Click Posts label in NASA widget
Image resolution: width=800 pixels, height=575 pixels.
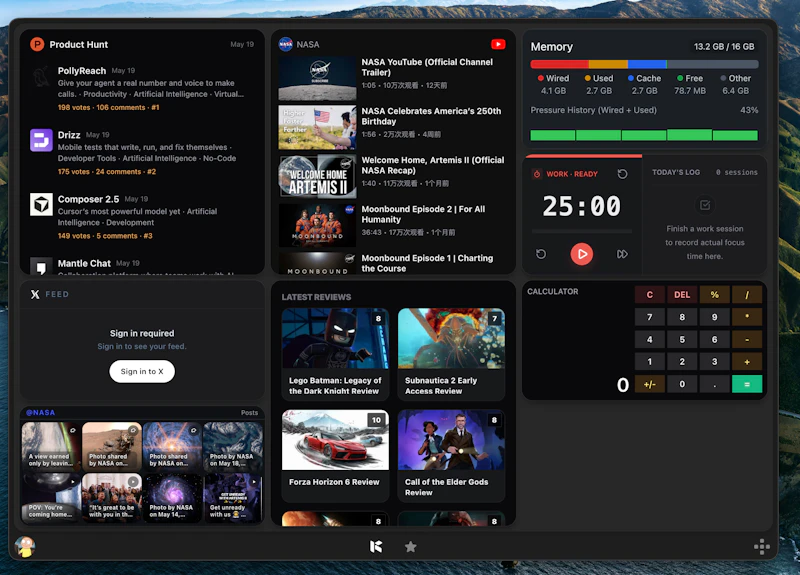pos(249,412)
